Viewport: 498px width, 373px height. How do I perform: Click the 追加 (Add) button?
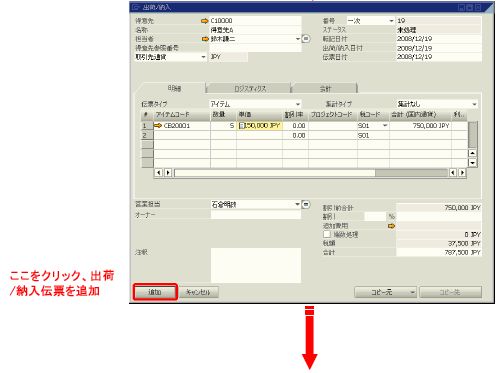tap(155, 292)
